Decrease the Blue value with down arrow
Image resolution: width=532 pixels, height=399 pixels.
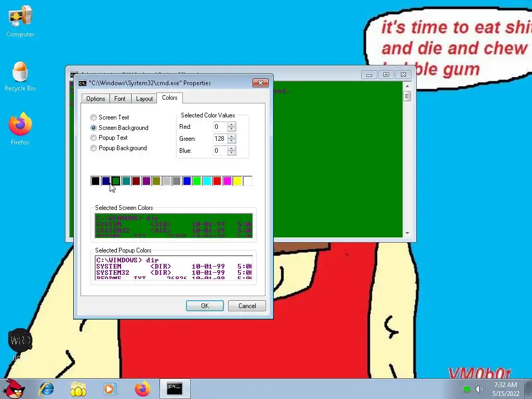coord(231,153)
